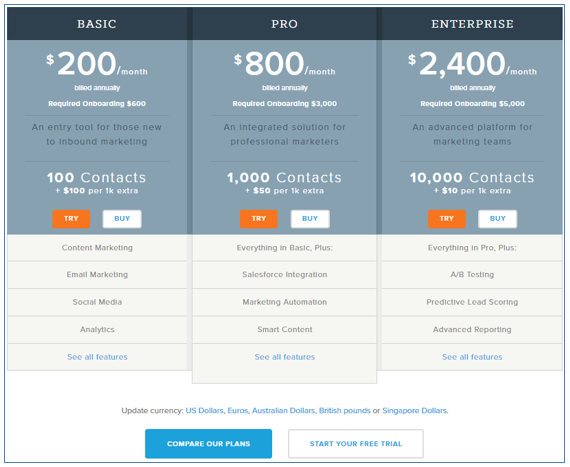Open See all features for Enterprise
This screenshot has height=467, width=570.
[x=472, y=357]
